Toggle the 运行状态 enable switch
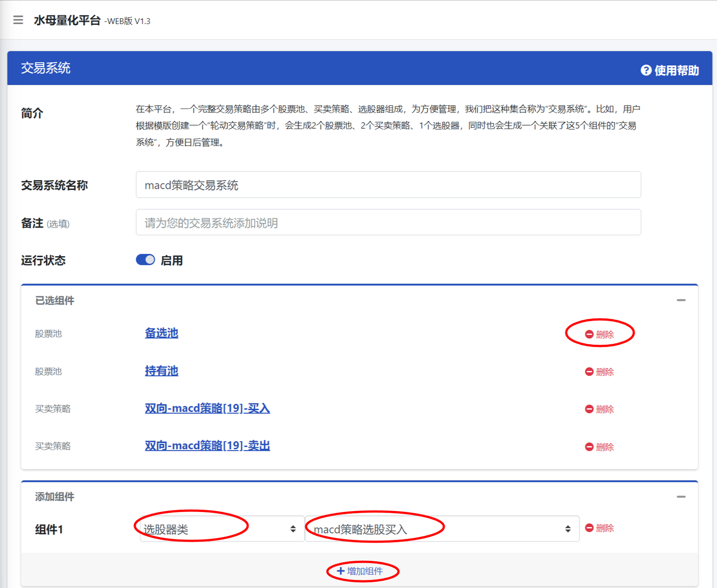717x588 pixels. coord(145,260)
